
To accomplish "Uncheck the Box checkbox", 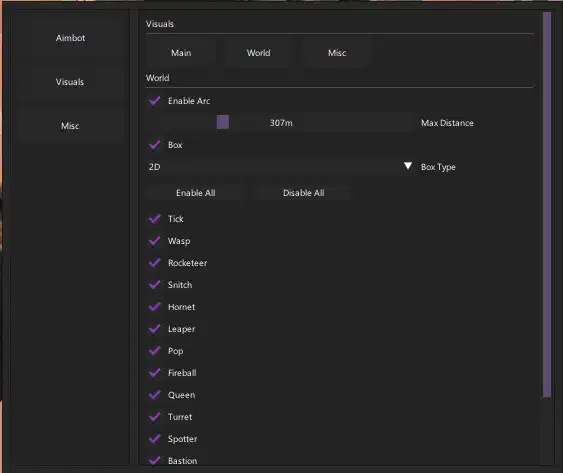I will [155, 145].
